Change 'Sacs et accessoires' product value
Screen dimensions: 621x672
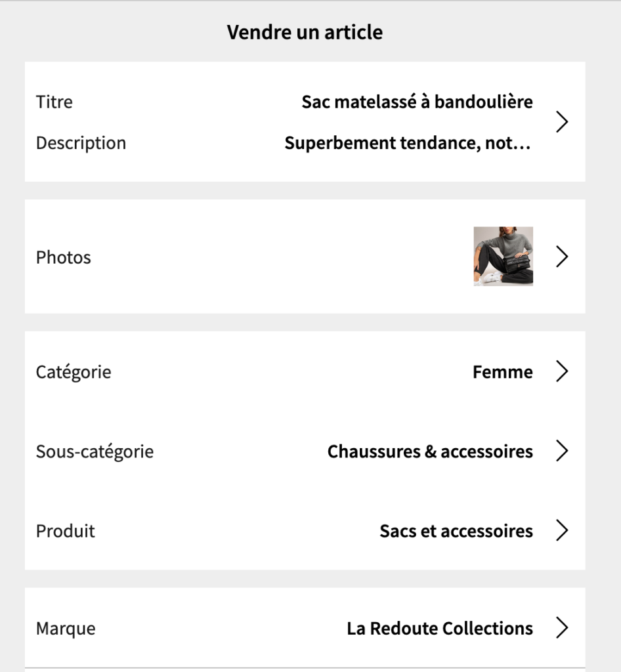click(x=456, y=532)
